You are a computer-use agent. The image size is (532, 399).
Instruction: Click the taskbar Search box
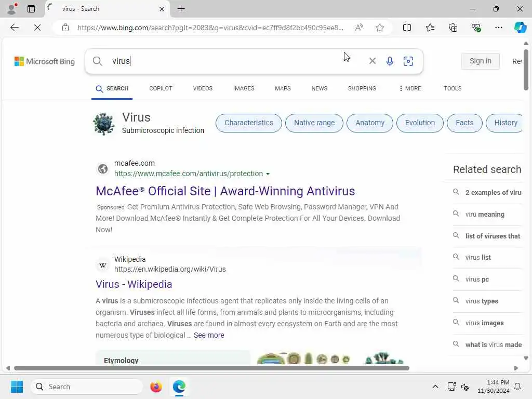(x=87, y=387)
